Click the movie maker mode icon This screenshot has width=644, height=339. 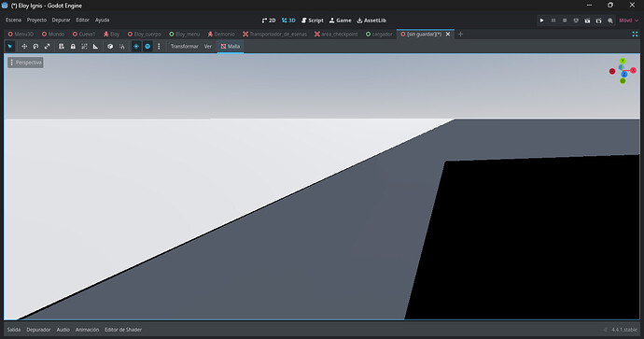(x=610, y=21)
